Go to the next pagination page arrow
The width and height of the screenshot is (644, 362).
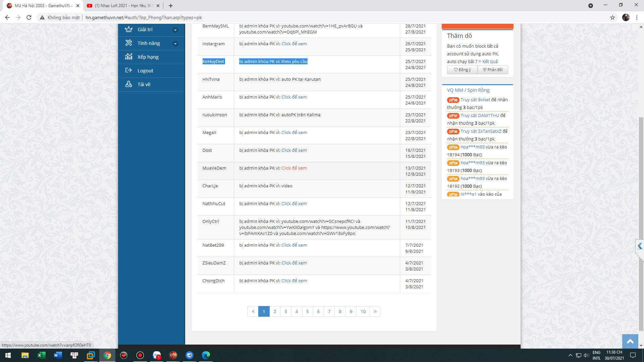(375, 311)
